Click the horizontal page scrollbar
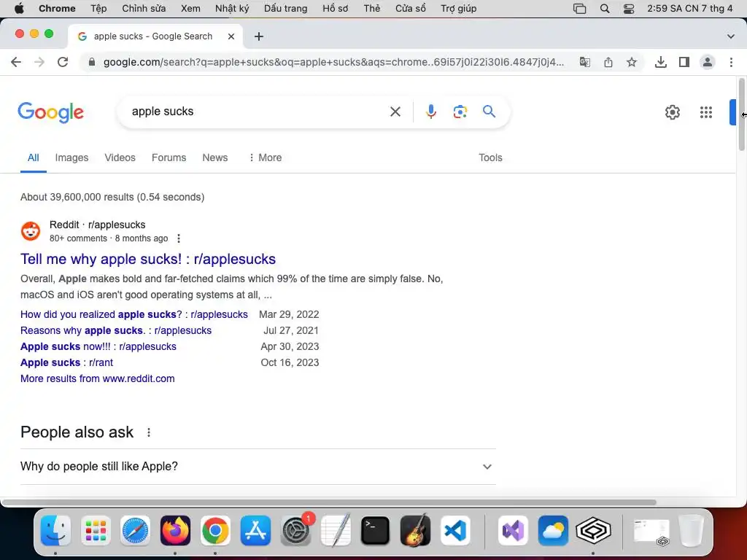Viewport: 747px width, 560px height. (329, 502)
